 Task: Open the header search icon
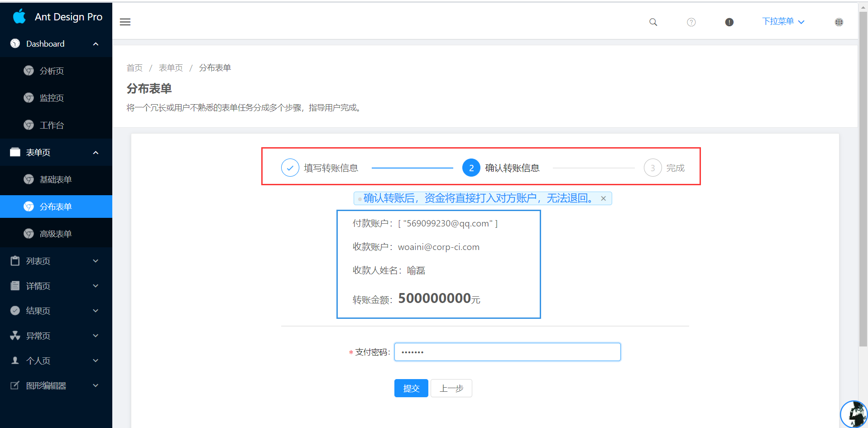tap(653, 22)
